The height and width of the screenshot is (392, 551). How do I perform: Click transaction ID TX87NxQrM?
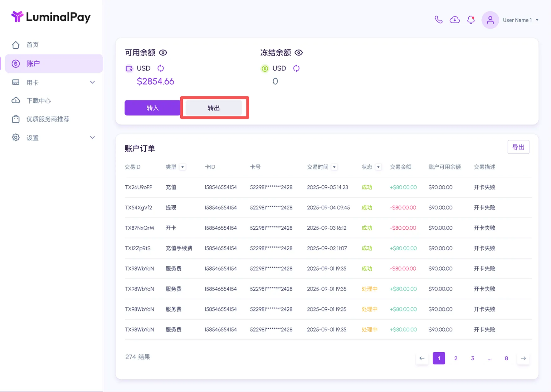pyautogui.click(x=139, y=228)
